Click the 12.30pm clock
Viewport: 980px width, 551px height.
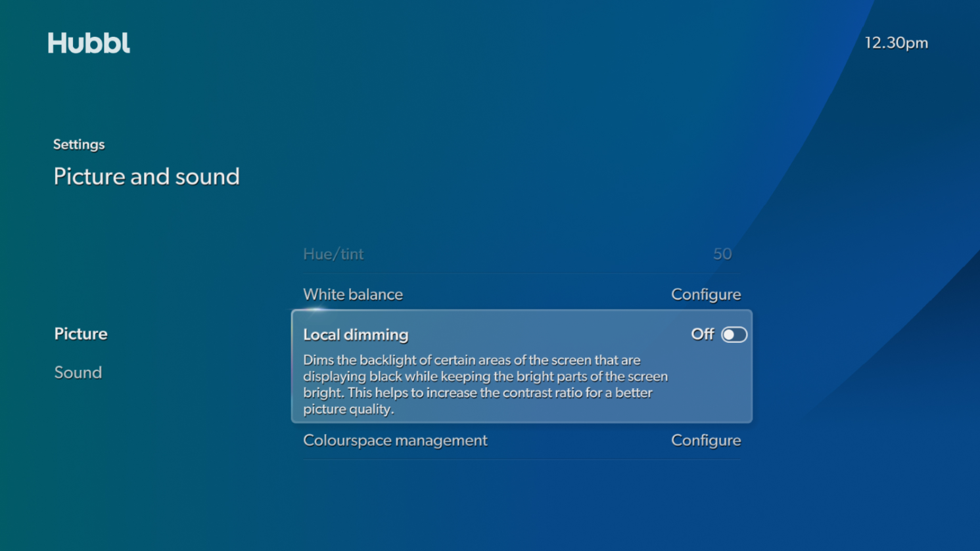coord(896,43)
